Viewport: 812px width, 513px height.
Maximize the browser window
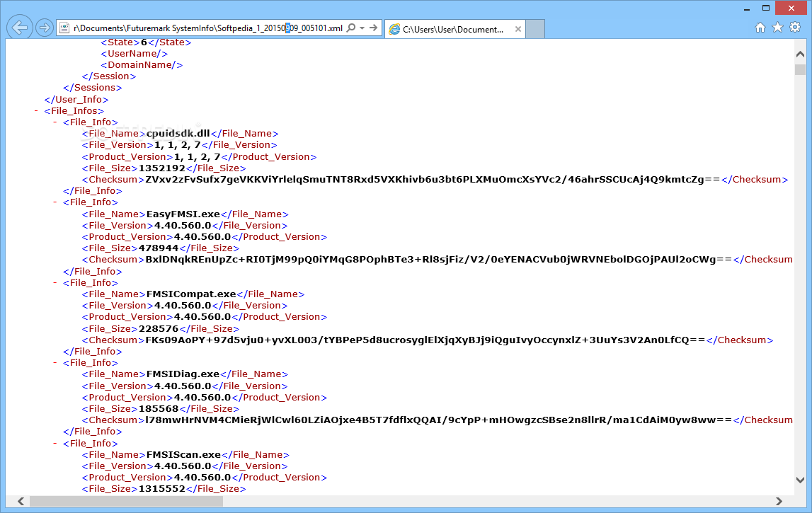[766, 8]
